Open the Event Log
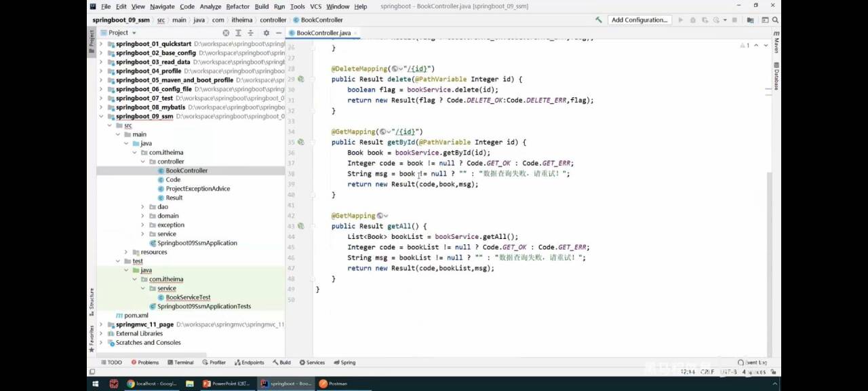Image resolution: width=868 pixels, height=391 pixels. pyautogui.click(x=753, y=362)
